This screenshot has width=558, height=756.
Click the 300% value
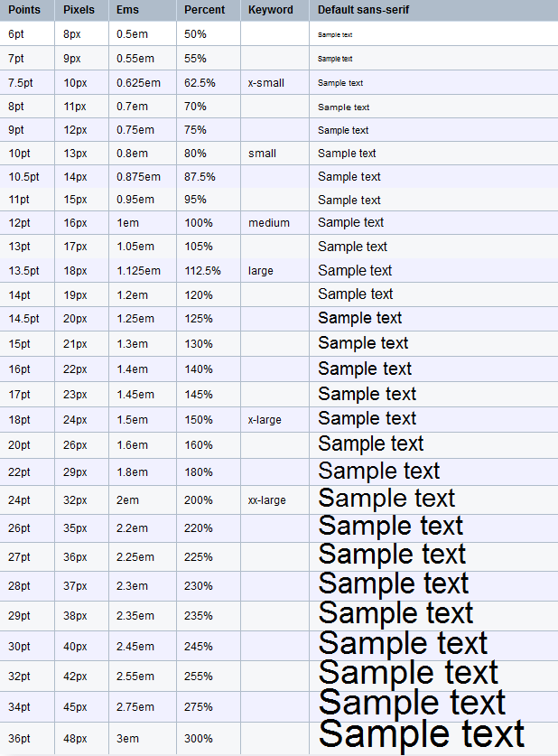[x=199, y=739]
